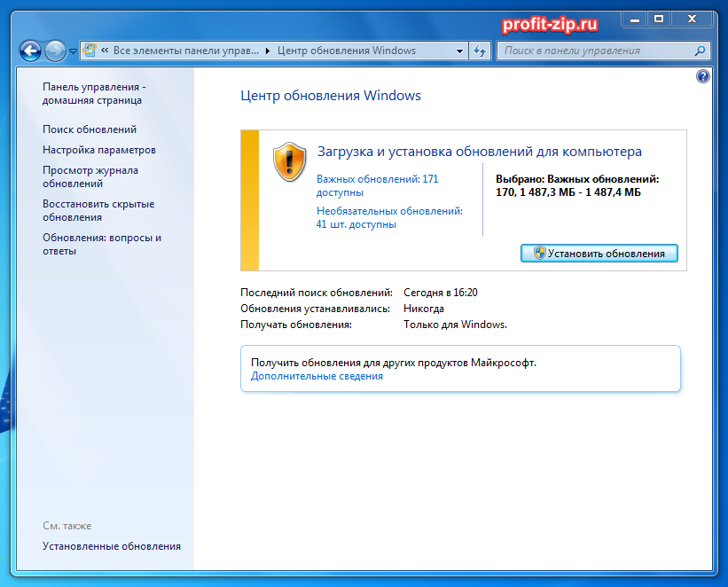Open Help with the question mark icon
Screen dimensions: 728x587
[x=703, y=76]
